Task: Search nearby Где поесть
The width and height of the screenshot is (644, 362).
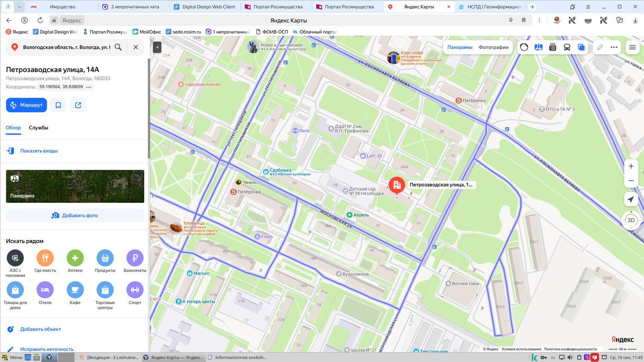Action: point(45,261)
